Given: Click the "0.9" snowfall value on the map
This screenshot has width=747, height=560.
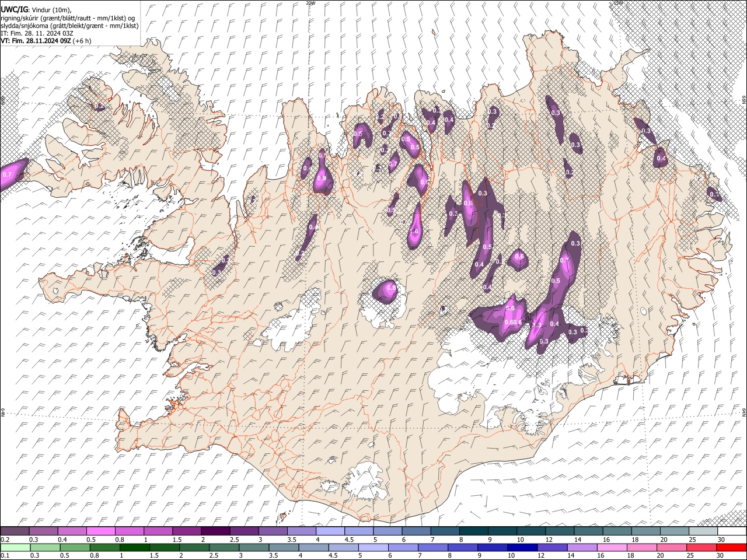Looking at the screenshot, I should [x=322, y=178].
